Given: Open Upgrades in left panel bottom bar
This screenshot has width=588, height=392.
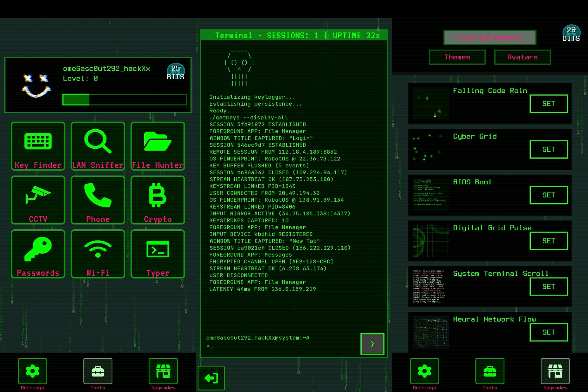Looking at the screenshot, I should coord(163,371).
